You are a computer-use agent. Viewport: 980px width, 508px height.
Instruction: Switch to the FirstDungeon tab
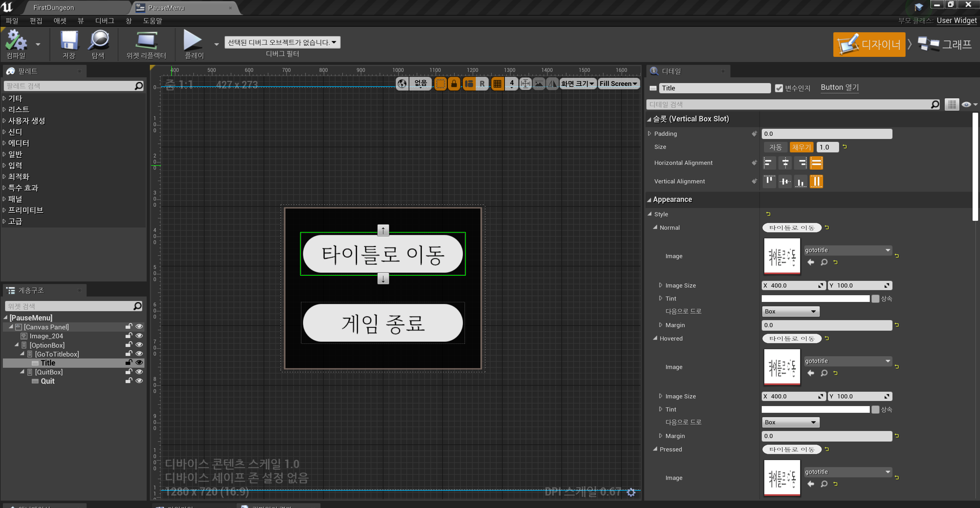click(x=53, y=7)
